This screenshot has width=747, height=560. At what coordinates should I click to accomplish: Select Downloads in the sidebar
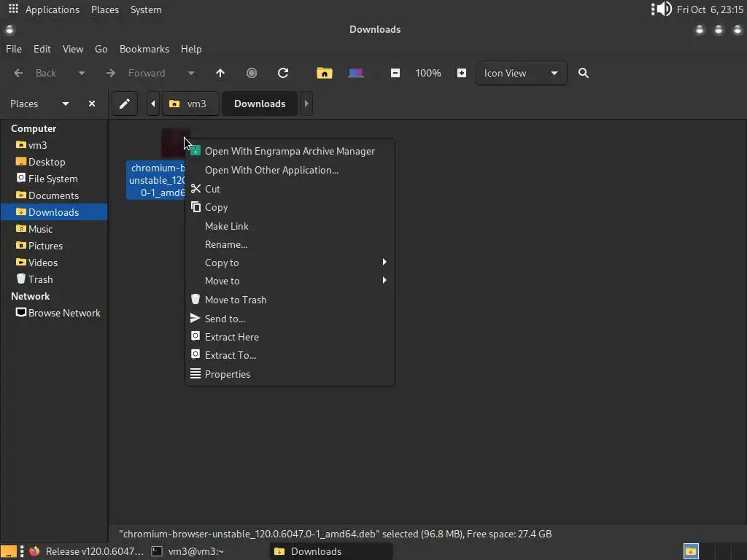coord(54,212)
